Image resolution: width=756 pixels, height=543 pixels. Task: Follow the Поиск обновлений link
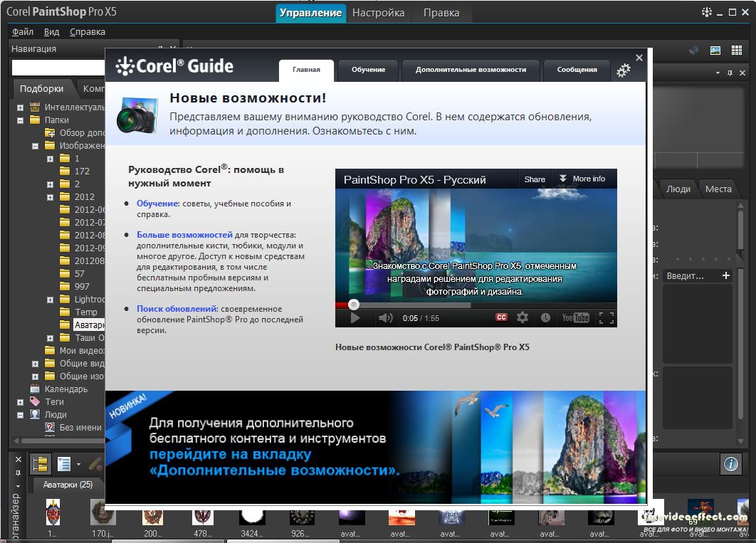[177, 309]
